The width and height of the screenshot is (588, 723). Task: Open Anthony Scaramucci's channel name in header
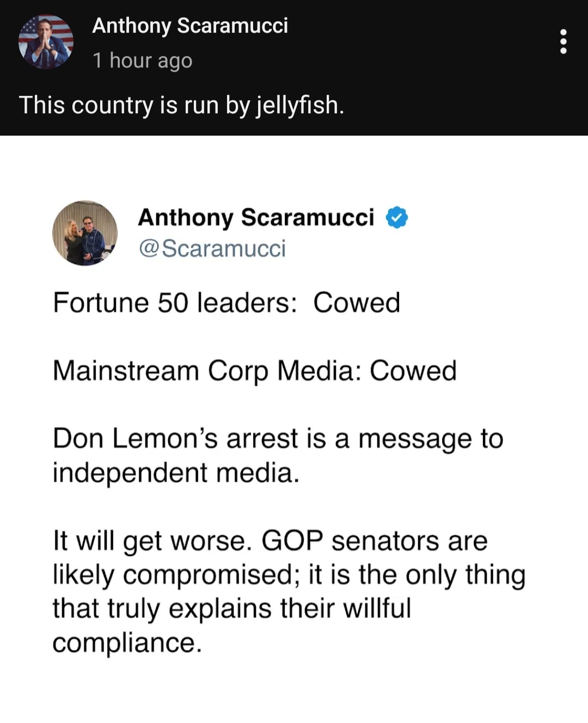[x=190, y=26]
